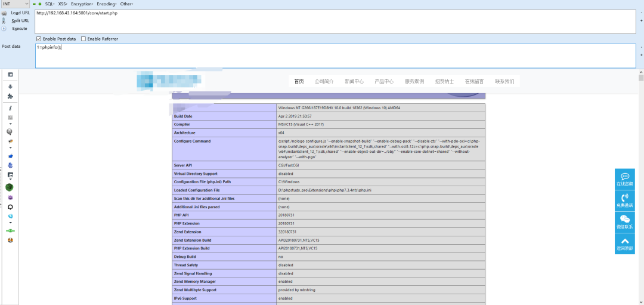
Task: Click the Load URL icon
Action: [4, 13]
